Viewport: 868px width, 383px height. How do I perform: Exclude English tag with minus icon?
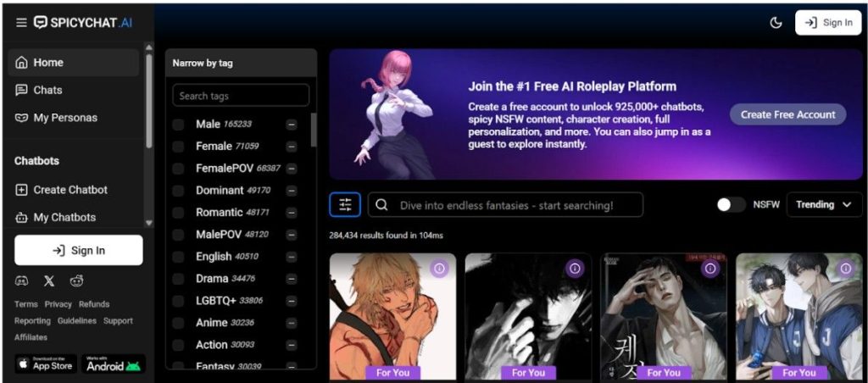point(292,257)
